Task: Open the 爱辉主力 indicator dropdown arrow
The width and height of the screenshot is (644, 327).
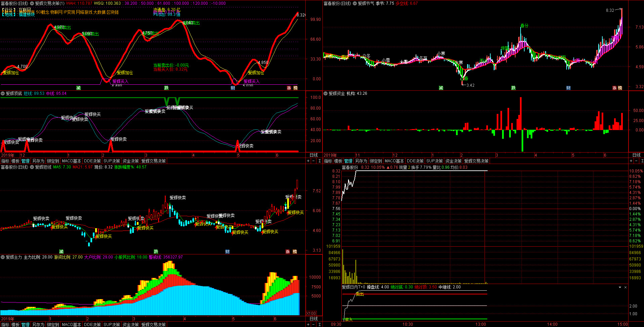Action: click(3, 257)
